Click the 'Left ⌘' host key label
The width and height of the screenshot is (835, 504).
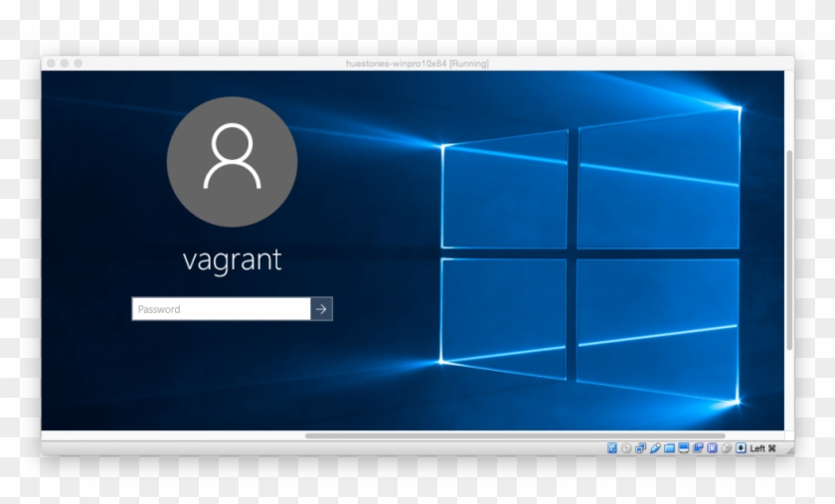pos(762,448)
